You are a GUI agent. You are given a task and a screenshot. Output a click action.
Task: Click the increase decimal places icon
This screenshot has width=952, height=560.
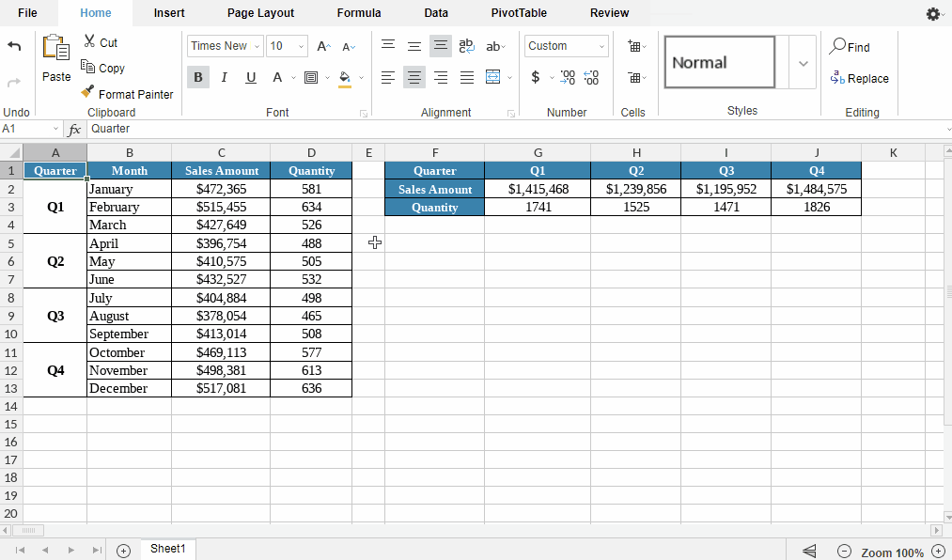[568, 77]
